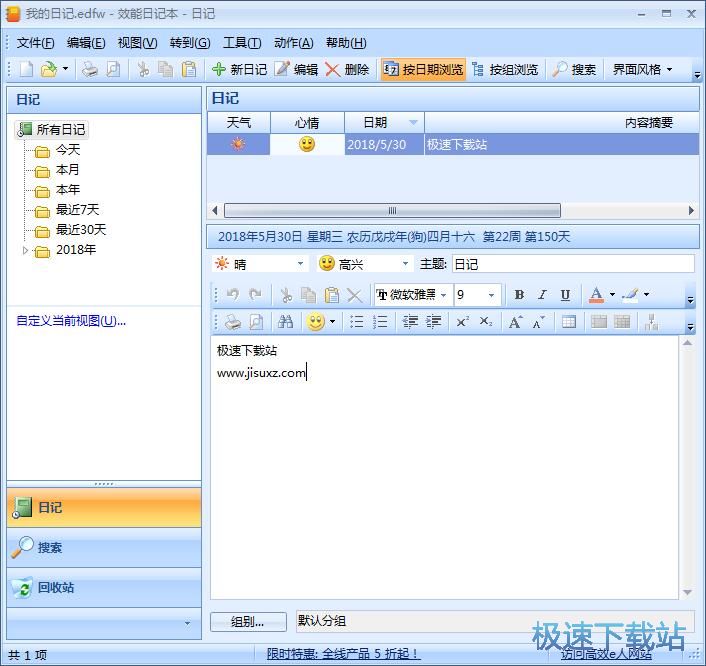The height and width of the screenshot is (666, 706).
Task: Insert a table with the table icon
Action: [x=569, y=322]
